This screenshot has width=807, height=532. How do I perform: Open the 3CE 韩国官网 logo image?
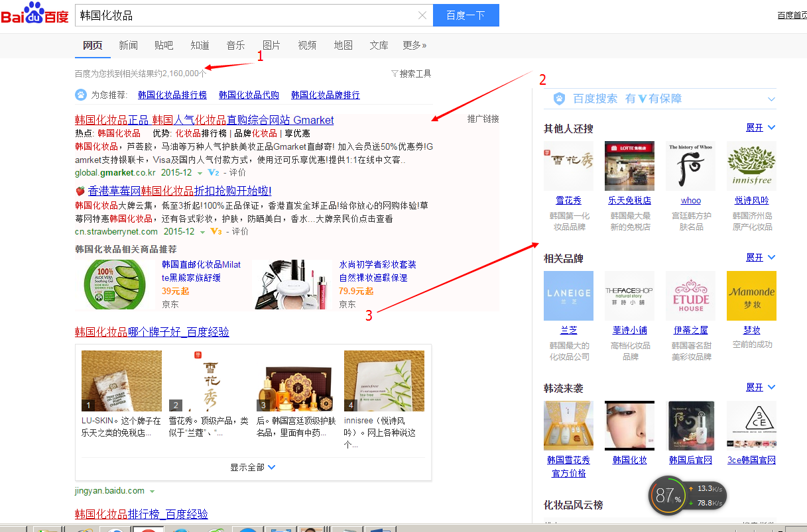tap(751, 425)
